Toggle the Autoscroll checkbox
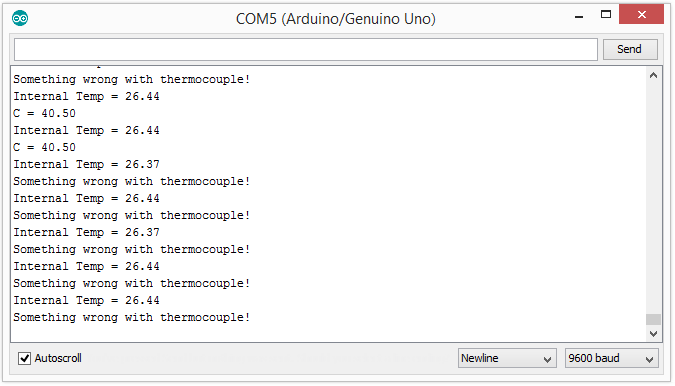This screenshot has height=386, width=675. (x=25, y=358)
